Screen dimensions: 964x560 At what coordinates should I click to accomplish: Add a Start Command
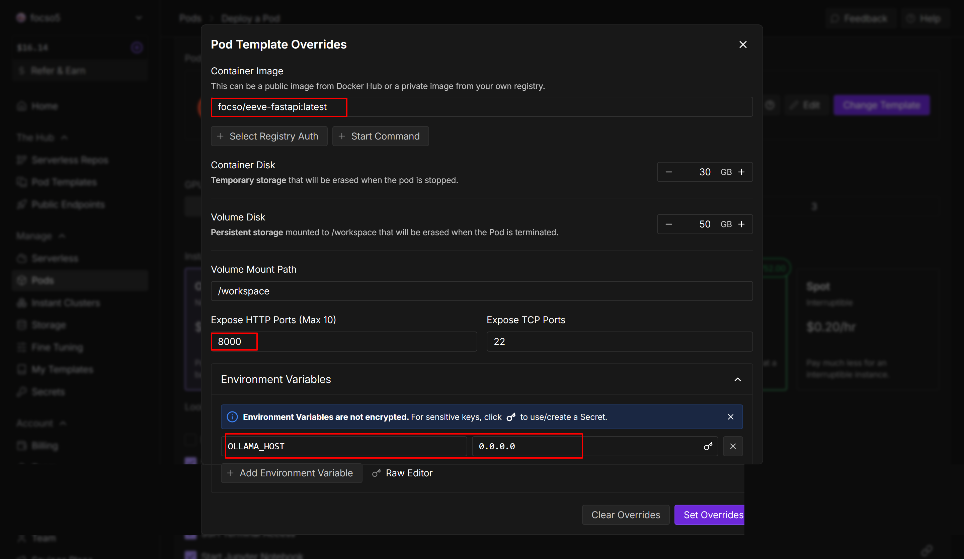pyautogui.click(x=380, y=136)
